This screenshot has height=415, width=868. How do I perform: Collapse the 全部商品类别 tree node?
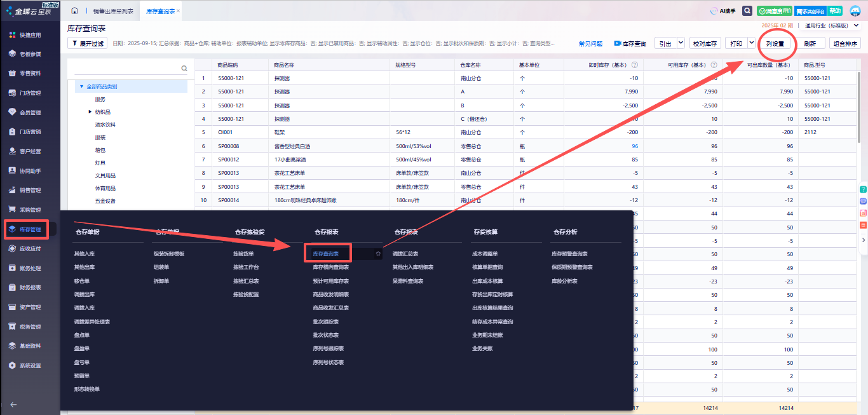(81, 86)
